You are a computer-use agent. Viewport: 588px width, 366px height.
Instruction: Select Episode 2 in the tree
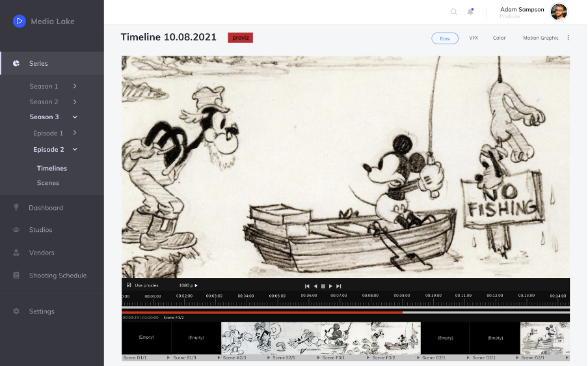pos(48,149)
